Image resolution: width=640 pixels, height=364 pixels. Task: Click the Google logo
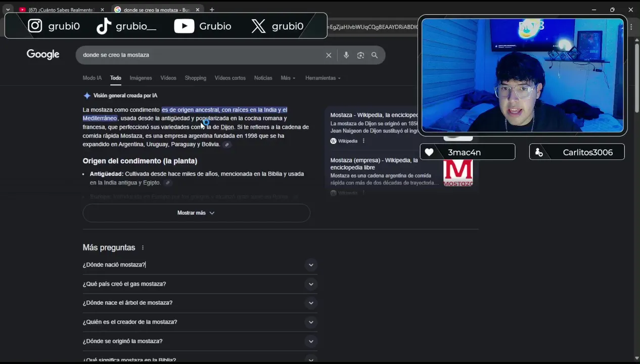coord(43,55)
